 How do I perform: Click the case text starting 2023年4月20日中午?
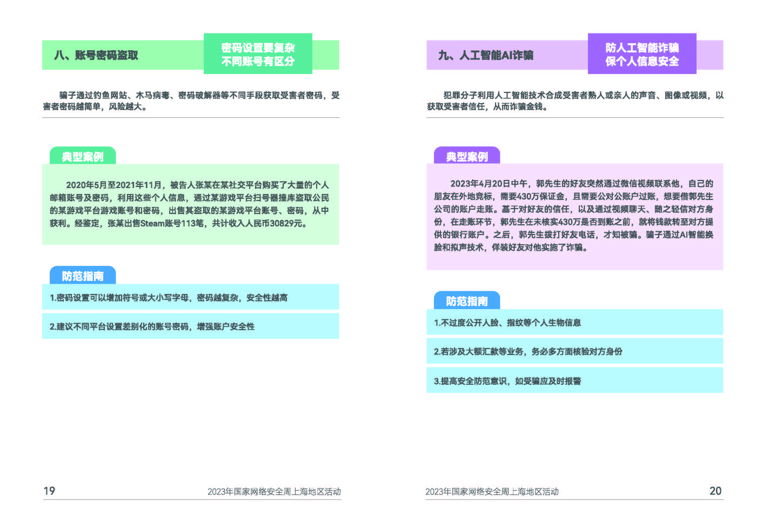pyautogui.click(x=573, y=215)
